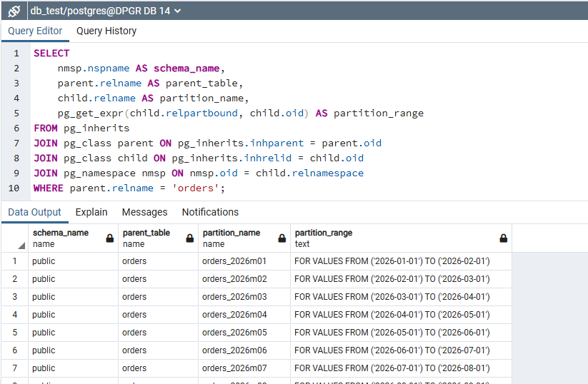The height and width of the screenshot is (384, 588).
Task: Open the Notifications tab
Action: (x=210, y=212)
